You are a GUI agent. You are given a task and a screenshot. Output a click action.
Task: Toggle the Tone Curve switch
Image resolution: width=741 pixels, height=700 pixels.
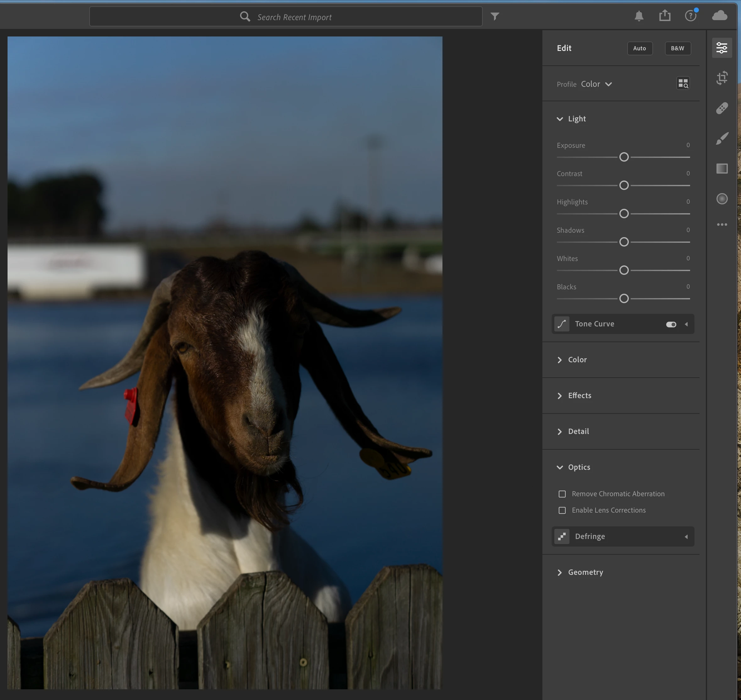(x=671, y=324)
